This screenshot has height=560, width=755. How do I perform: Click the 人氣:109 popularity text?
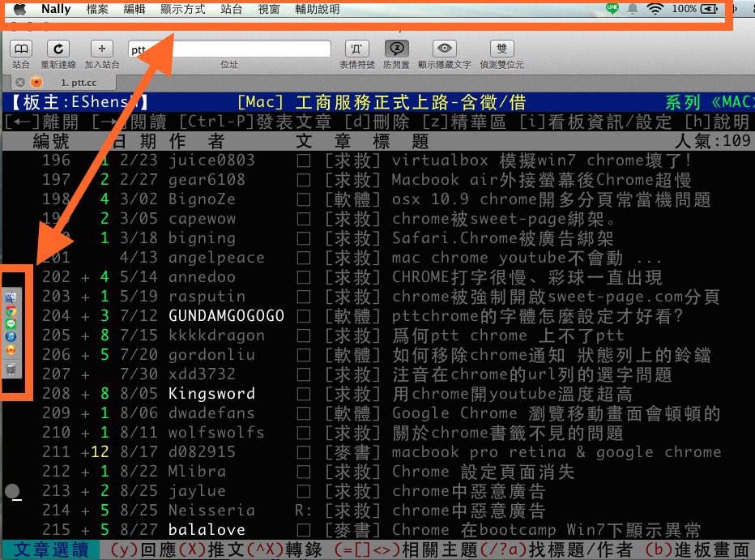(x=712, y=140)
